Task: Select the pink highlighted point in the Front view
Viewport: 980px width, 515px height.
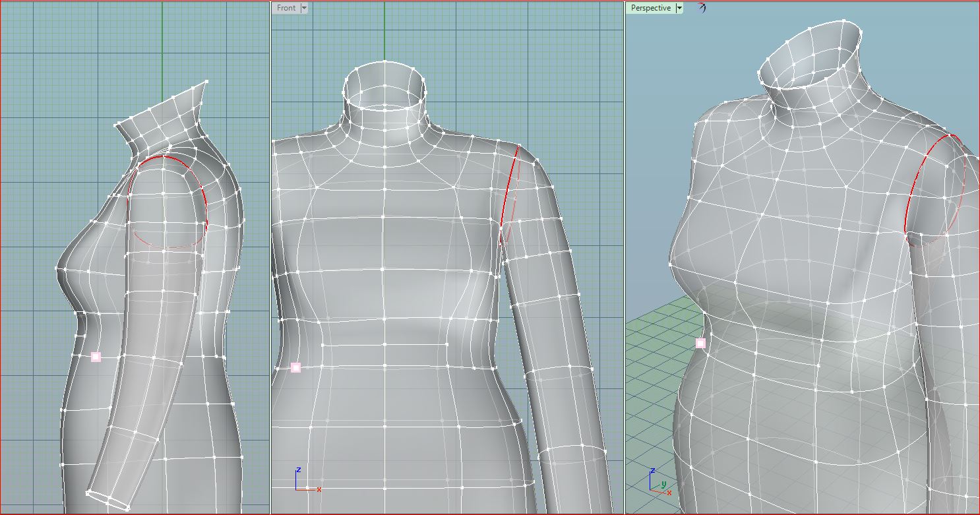Action: point(295,367)
